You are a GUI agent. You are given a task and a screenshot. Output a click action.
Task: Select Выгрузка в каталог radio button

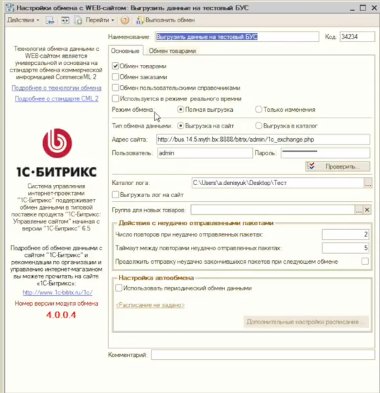point(258,126)
